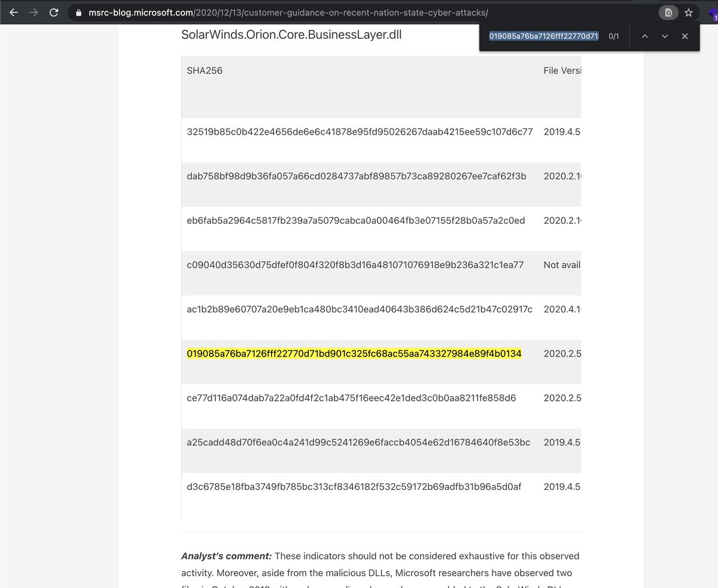Open the find-in-page magnifier icon

pyautogui.click(x=668, y=12)
